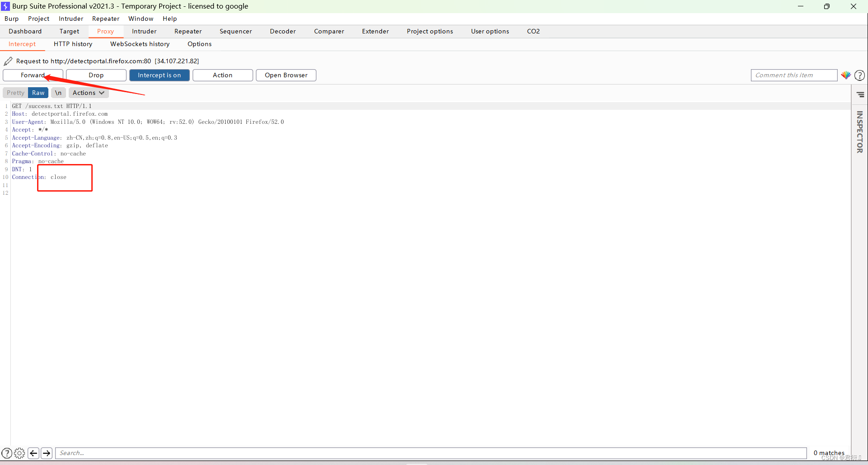The image size is (868, 465).
Task: Open User options tab
Action: 490,31
